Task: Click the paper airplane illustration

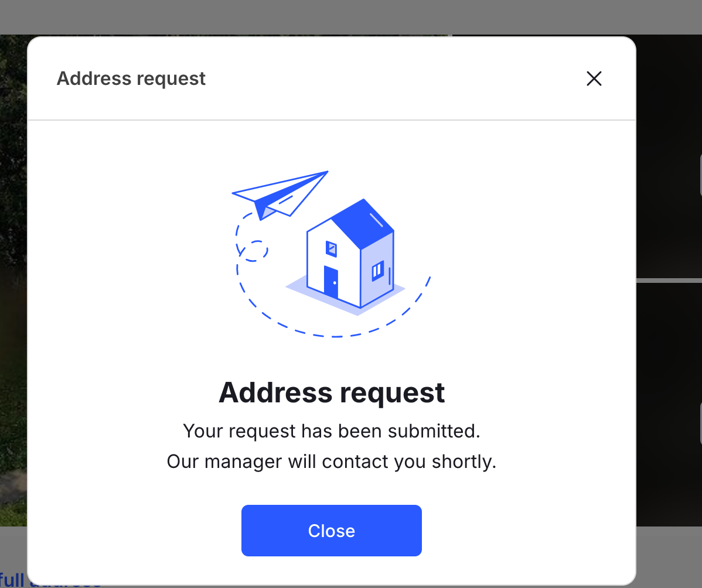Action: tap(280, 195)
